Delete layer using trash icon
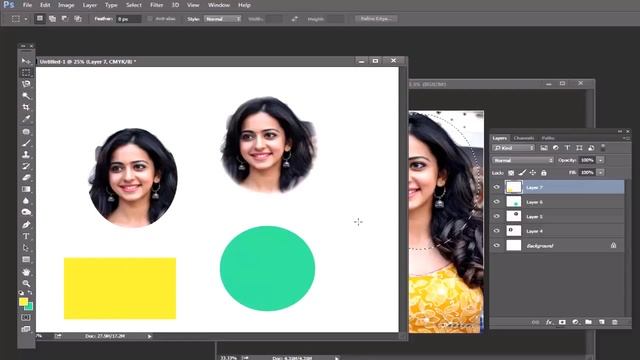 [x=615, y=322]
